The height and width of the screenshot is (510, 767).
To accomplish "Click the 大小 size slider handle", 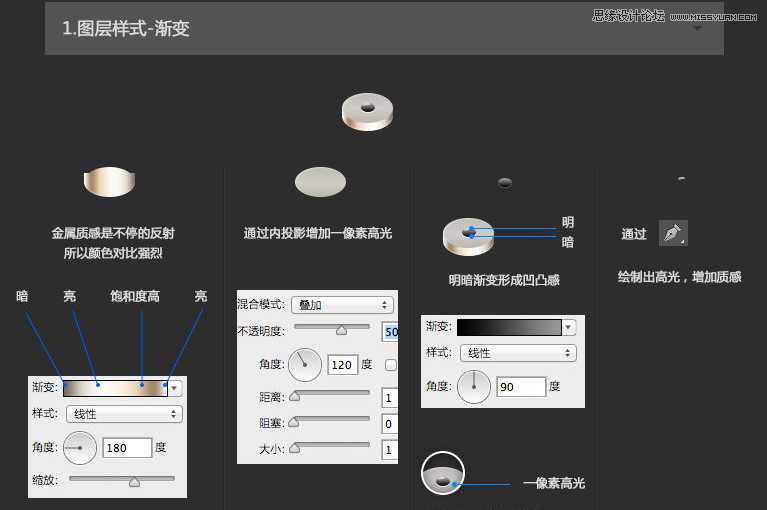I will 294,448.
